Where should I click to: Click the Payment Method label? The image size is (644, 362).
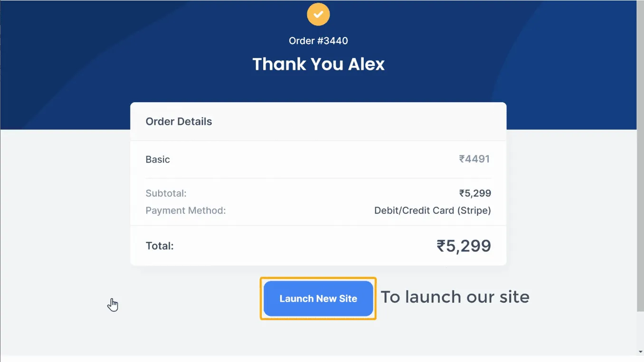click(186, 210)
